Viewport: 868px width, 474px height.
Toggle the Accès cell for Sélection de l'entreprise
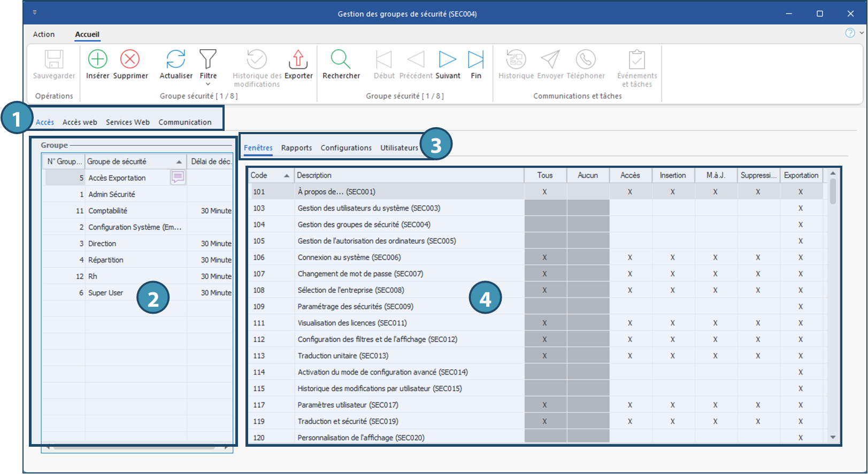click(x=630, y=290)
